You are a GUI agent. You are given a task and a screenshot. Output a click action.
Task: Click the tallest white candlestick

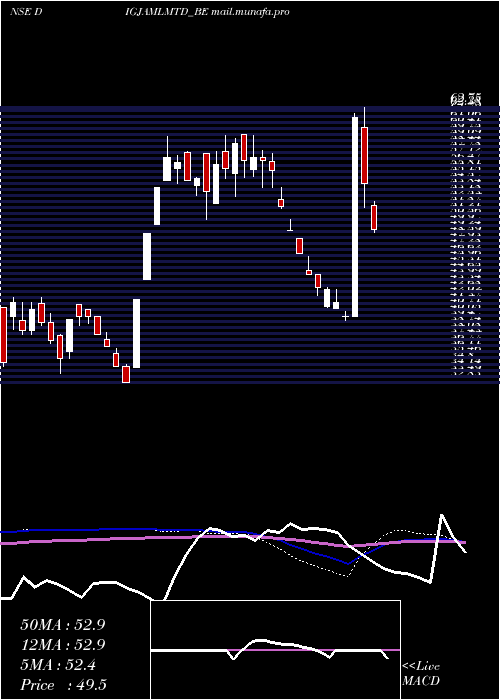(x=355, y=217)
